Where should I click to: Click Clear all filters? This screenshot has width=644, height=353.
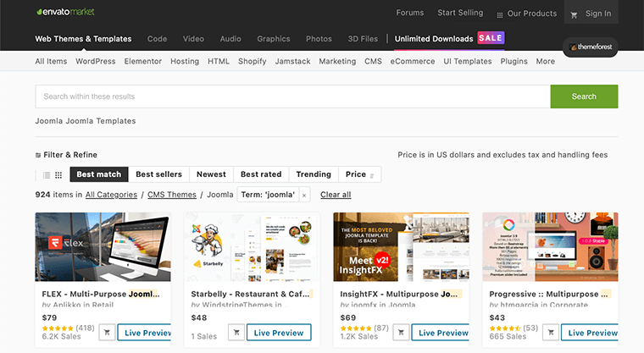(336, 195)
